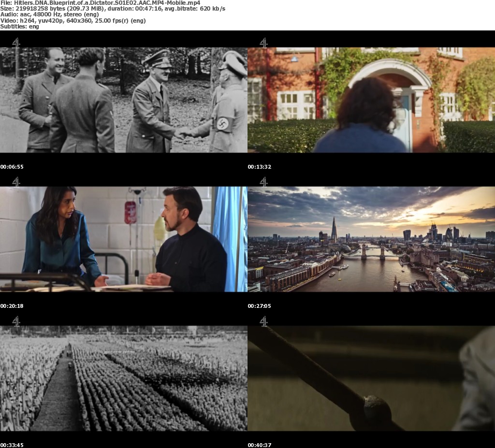Jump to the 00:20:18 timestamp label
The height and width of the screenshot is (448, 495).
[12, 306]
